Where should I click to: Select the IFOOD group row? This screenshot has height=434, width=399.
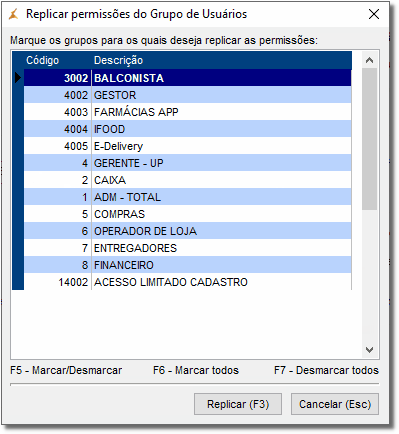click(x=188, y=129)
